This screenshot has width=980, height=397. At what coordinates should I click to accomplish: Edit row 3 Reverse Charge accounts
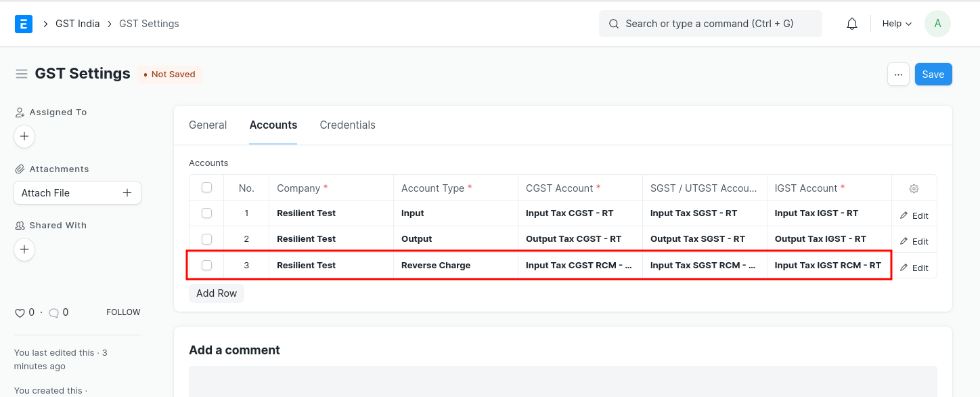click(914, 268)
